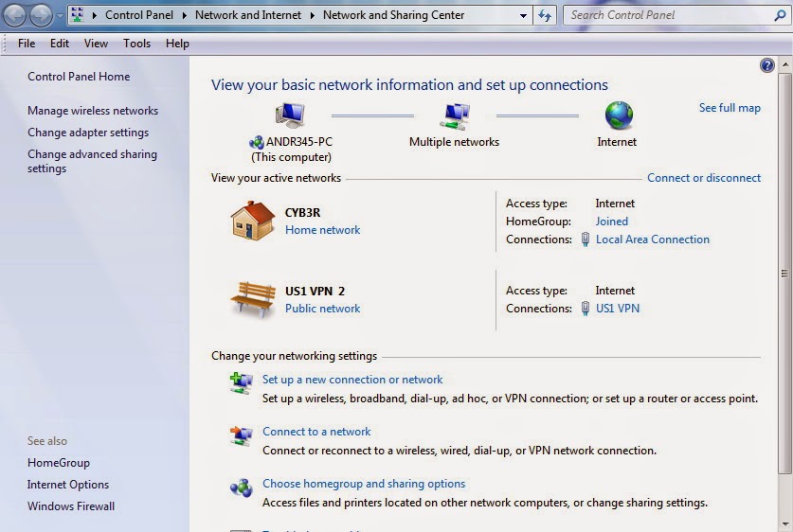Click the Set up new connection icon
The height and width of the screenshot is (532, 793).
click(241, 383)
